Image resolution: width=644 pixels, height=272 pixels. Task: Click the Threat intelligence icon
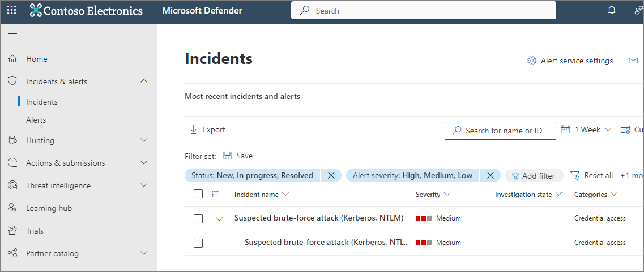click(12, 185)
